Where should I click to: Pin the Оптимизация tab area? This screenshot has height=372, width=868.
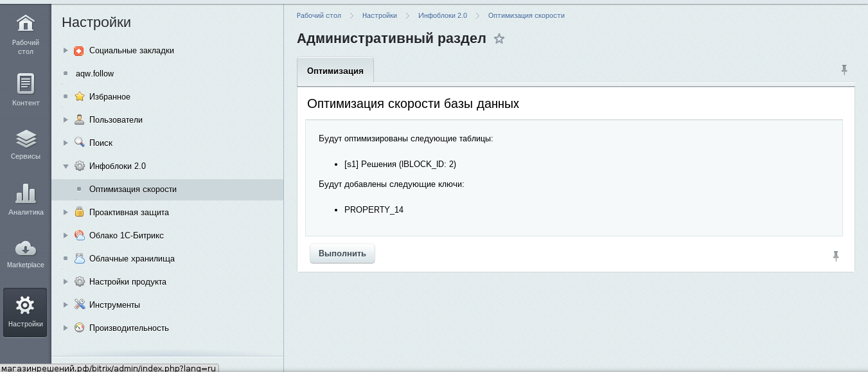click(x=845, y=69)
